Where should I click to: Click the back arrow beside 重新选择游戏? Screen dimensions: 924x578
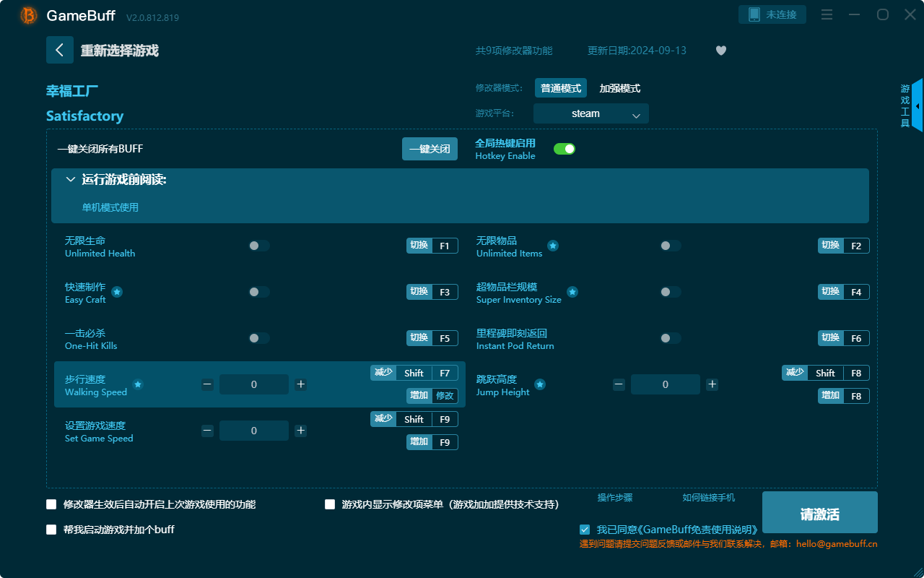60,49
